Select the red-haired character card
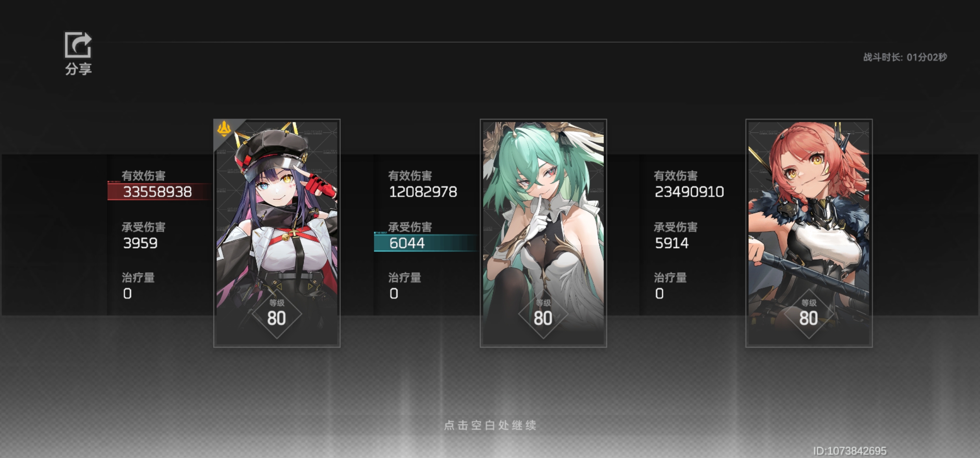The width and height of the screenshot is (980, 458). pyautogui.click(x=809, y=233)
